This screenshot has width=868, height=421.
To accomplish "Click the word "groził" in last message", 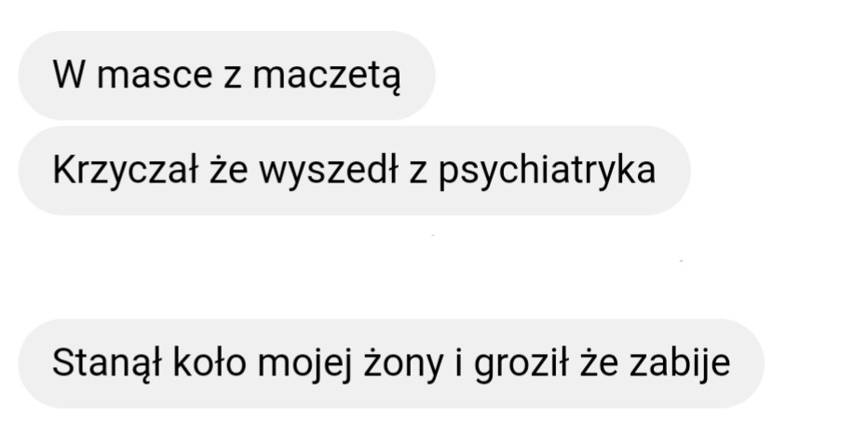I will [x=521, y=364].
